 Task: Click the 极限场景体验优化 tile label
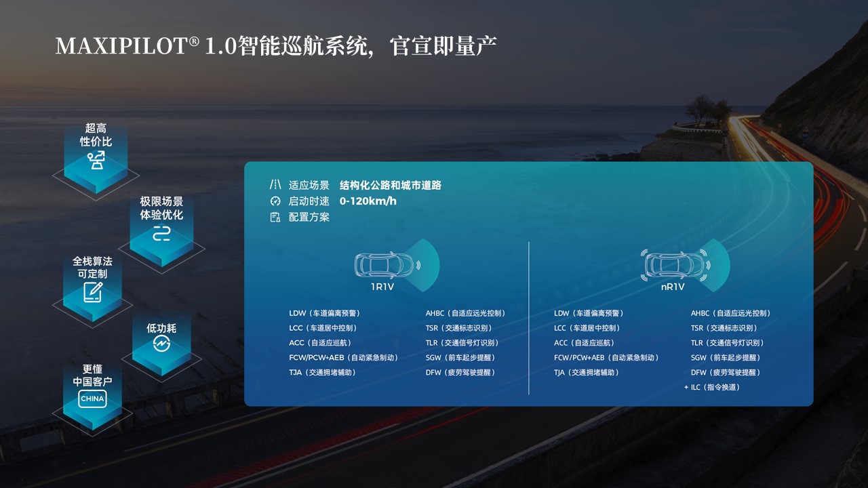[x=161, y=208]
